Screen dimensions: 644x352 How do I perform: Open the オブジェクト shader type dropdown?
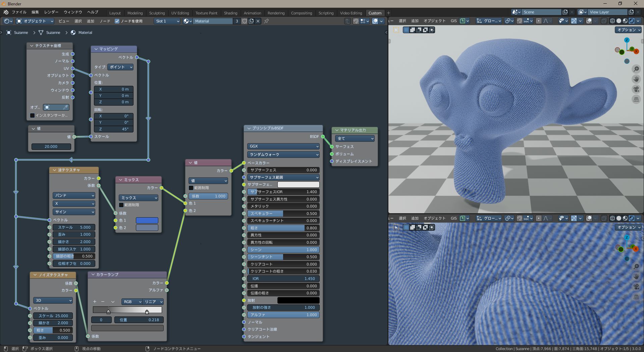point(35,21)
